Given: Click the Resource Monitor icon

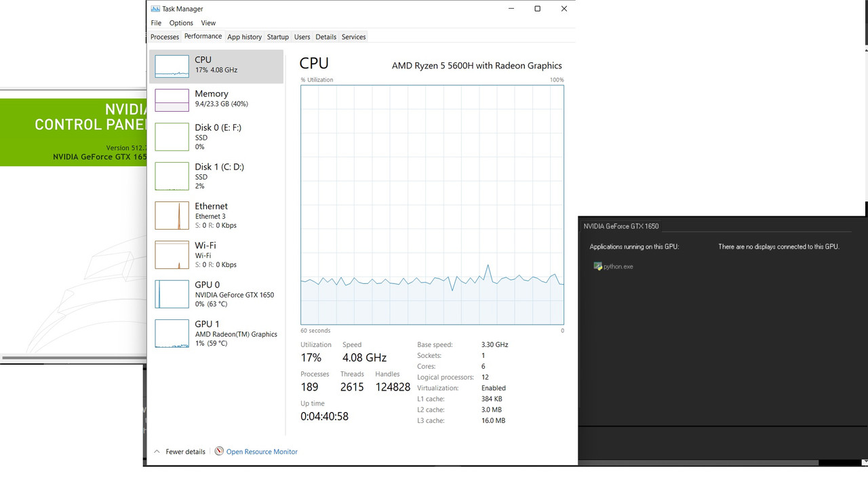Looking at the screenshot, I should click(219, 451).
